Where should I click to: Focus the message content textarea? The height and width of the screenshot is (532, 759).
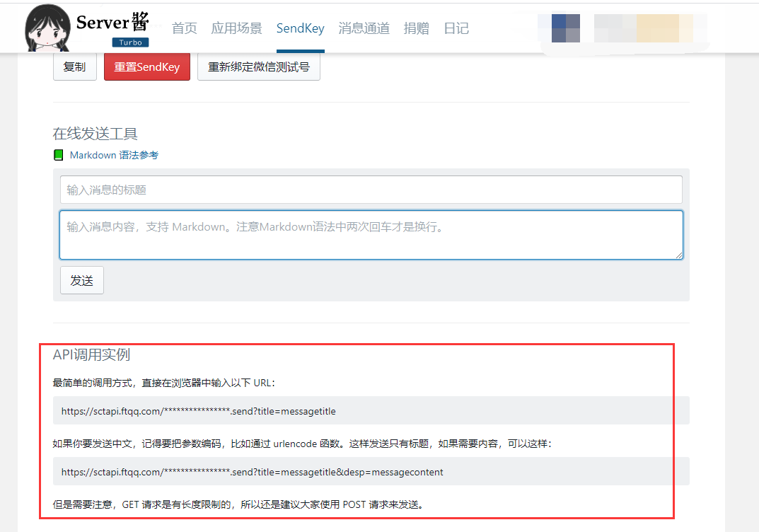[x=371, y=235]
